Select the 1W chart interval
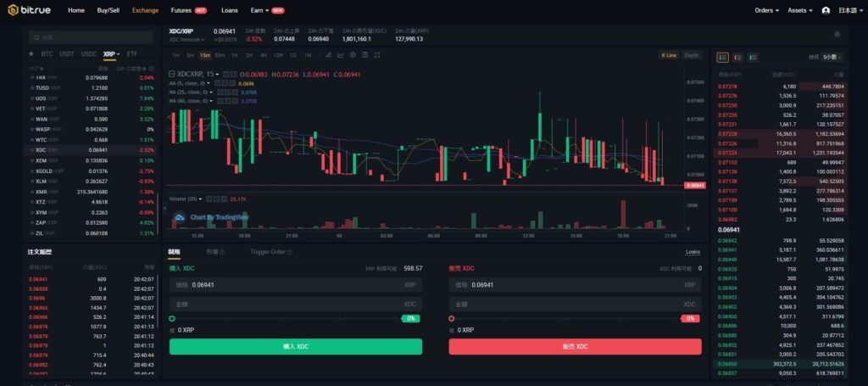Image resolution: width=868 pixels, height=386 pixels. (307, 55)
